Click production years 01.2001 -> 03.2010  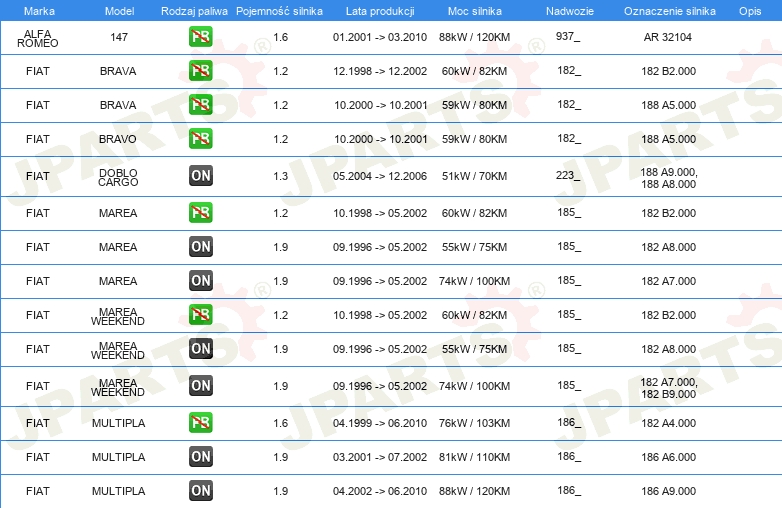click(380, 37)
